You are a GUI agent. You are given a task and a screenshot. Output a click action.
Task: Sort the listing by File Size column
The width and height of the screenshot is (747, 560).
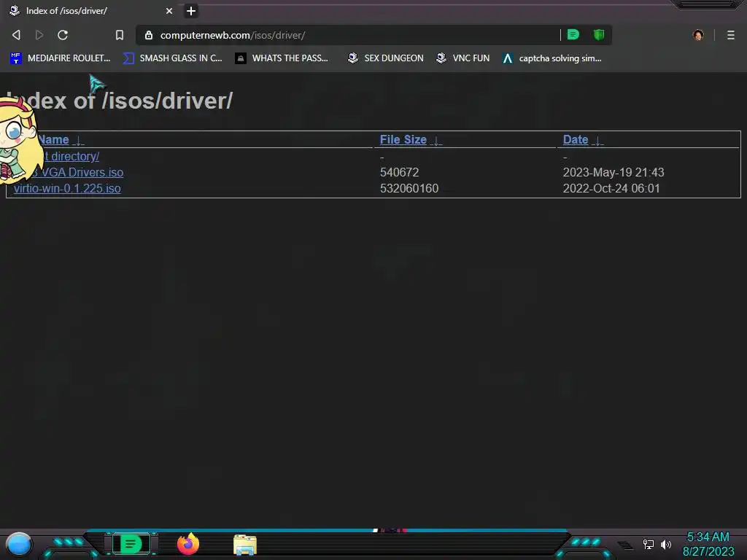(x=403, y=139)
